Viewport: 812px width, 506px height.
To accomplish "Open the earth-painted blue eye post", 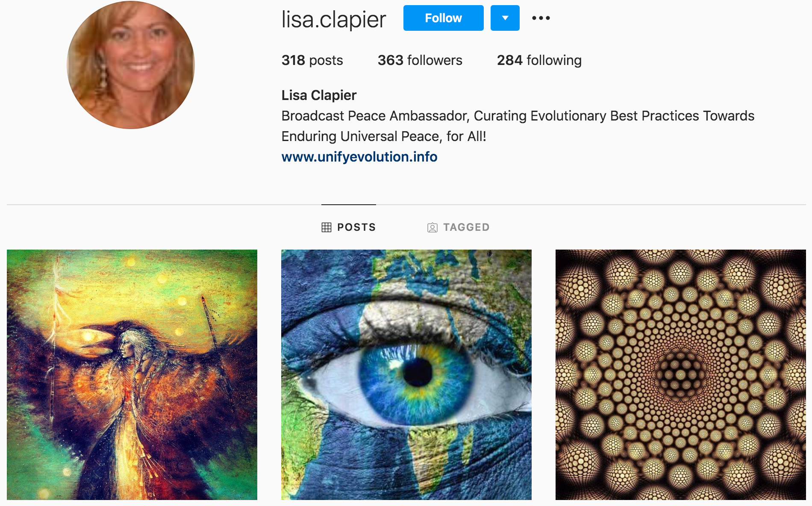I will coord(406,375).
